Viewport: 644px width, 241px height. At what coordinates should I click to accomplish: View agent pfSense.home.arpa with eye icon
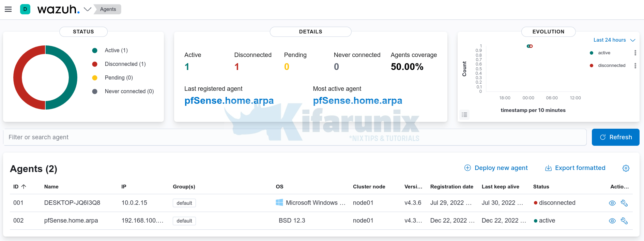pyautogui.click(x=612, y=221)
